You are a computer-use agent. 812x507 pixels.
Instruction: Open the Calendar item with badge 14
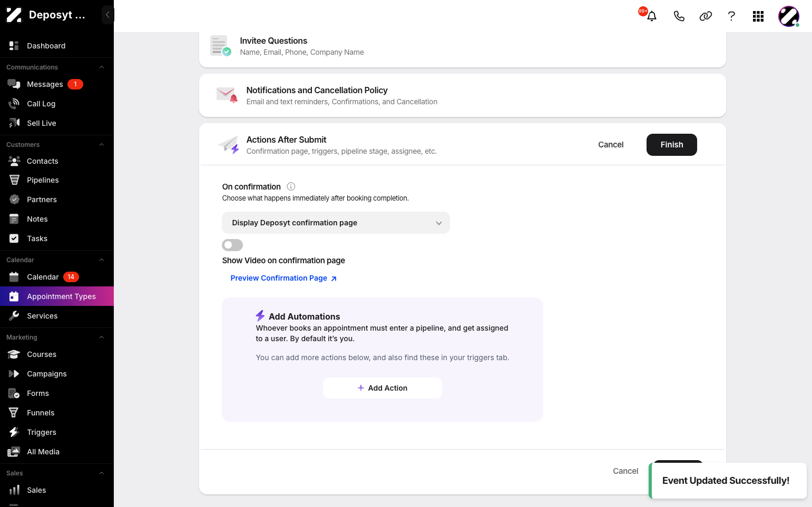pos(57,277)
